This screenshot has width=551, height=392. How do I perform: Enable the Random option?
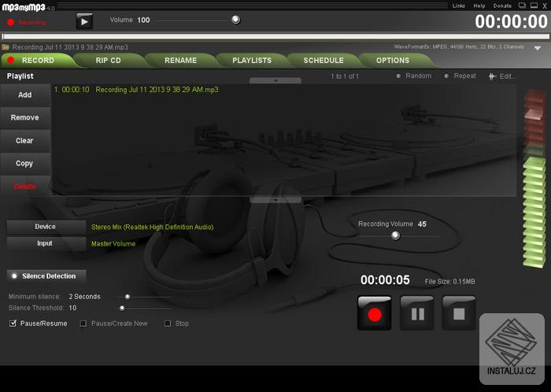pos(414,76)
